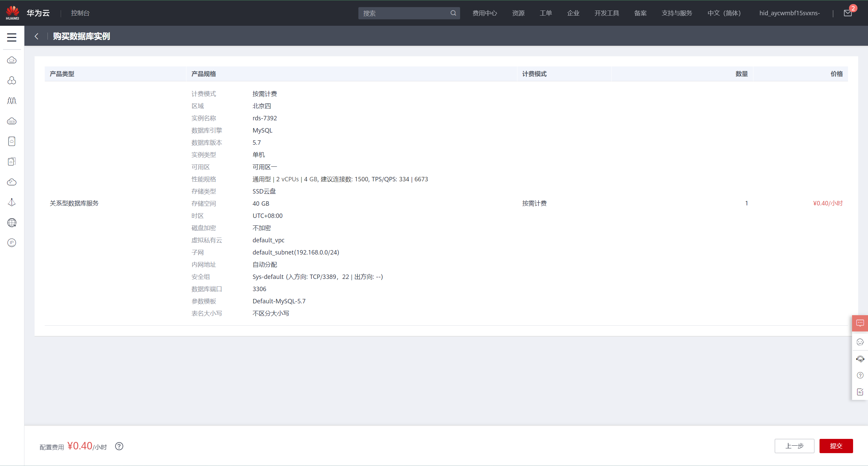
Task: Click the 40 GB storage space value
Action: pyautogui.click(x=261, y=204)
